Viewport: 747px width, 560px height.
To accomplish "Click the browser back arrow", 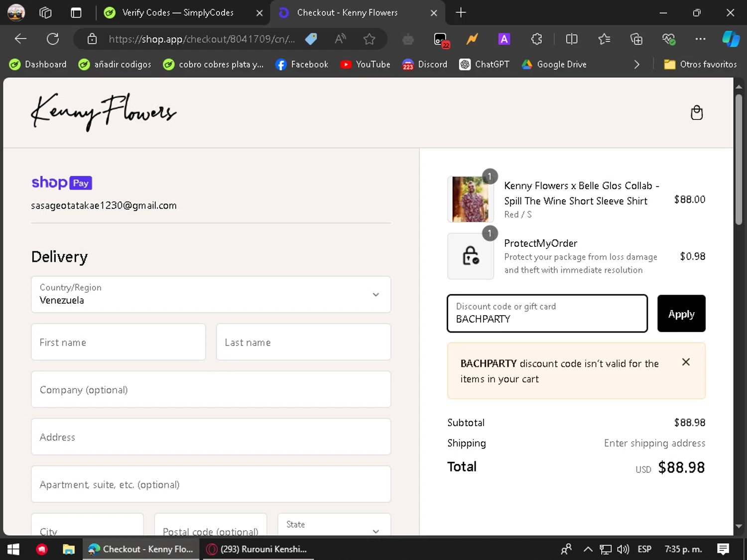I will click(x=20, y=39).
